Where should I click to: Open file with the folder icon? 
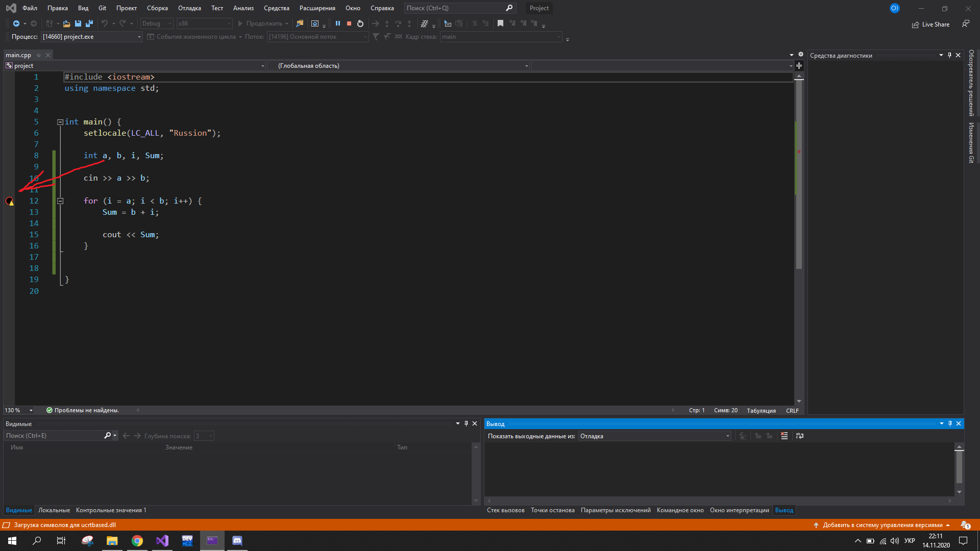click(66, 23)
